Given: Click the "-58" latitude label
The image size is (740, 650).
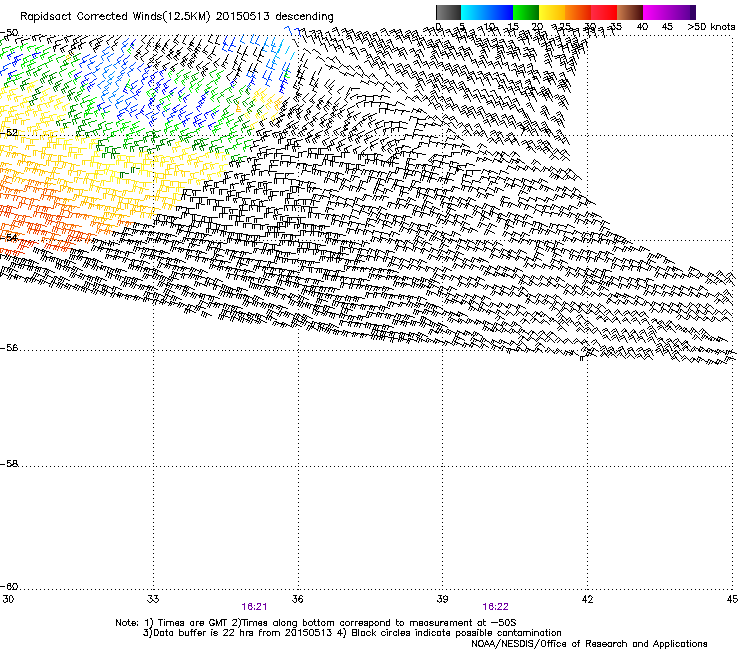Looking at the screenshot, I should click(x=9, y=464).
